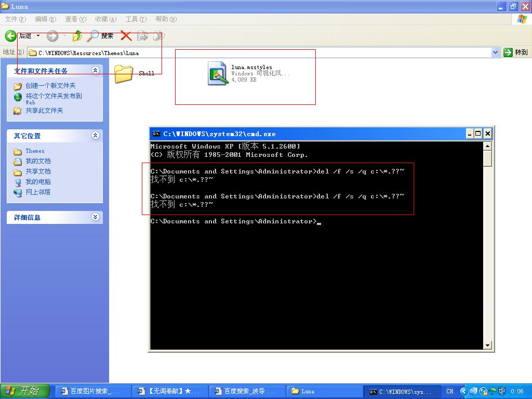
Task: Click the My Computer icon beside 我的电脑
Action: 18,182
